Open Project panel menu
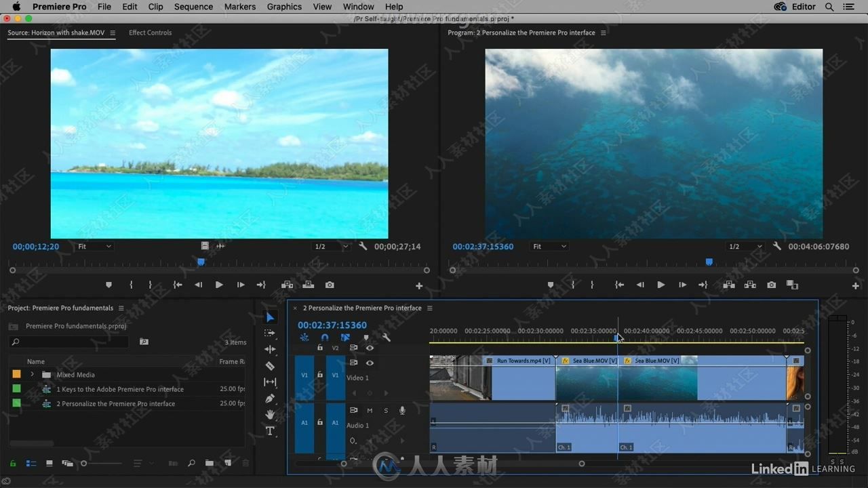Image resolution: width=868 pixels, height=488 pixels. coord(121,308)
